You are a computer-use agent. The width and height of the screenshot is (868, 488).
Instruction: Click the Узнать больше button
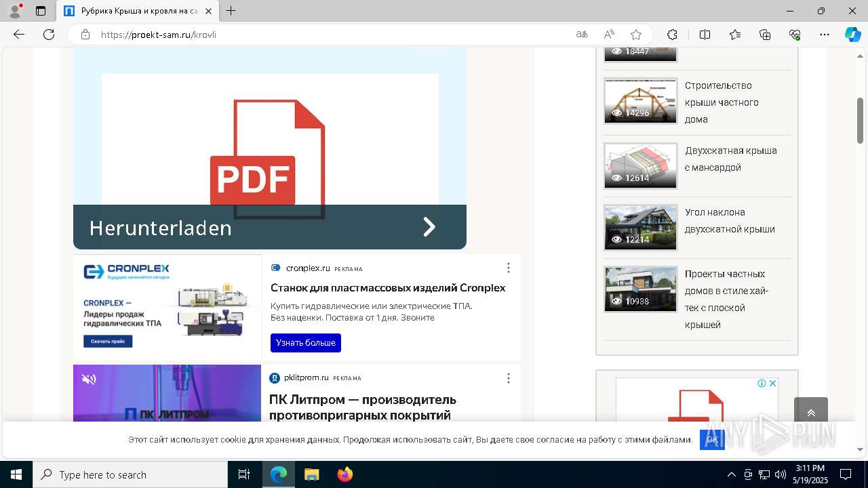pyautogui.click(x=306, y=343)
